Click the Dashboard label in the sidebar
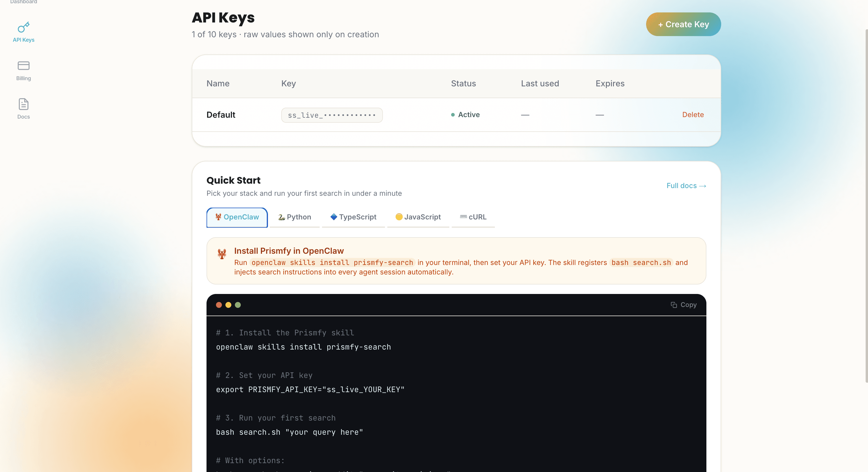The height and width of the screenshot is (472, 868). [x=24, y=2]
